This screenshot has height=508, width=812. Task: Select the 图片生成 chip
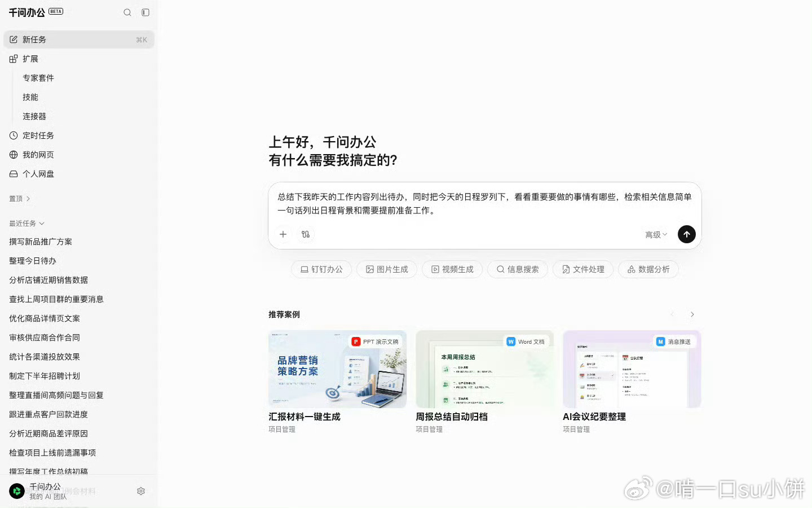pyautogui.click(x=387, y=269)
